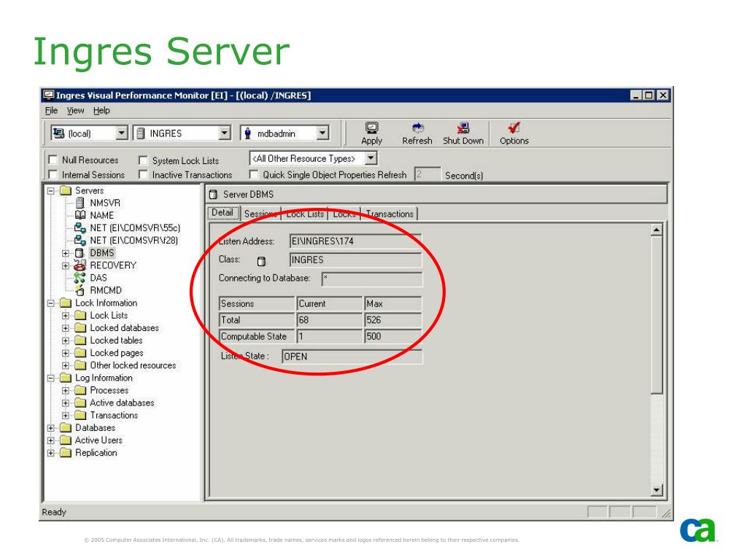Image resolution: width=747 pixels, height=560 pixels.
Task: Click the Server DBMS header cylinder icon
Action: coord(214,194)
